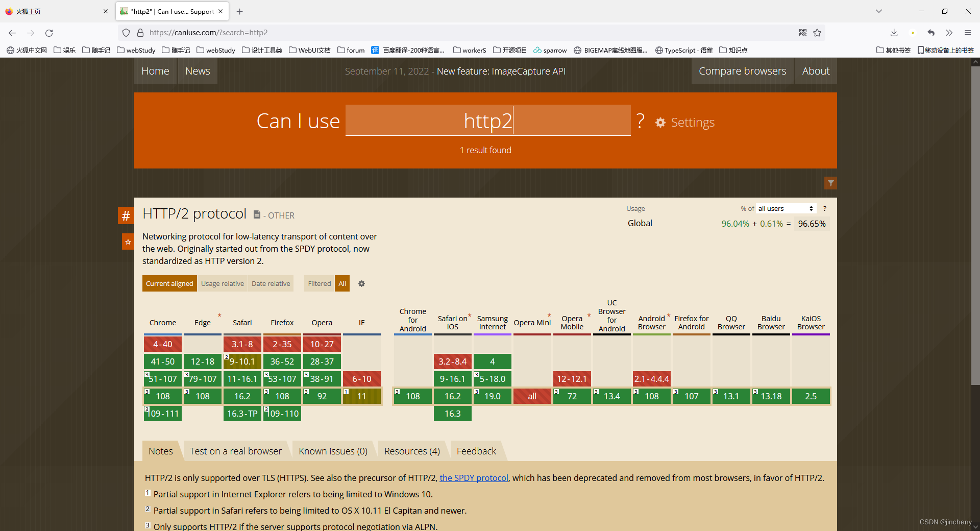Screen dimensions: 980x531
Task: Click the orange filter funnel icon
Action: tap(830, 182)
